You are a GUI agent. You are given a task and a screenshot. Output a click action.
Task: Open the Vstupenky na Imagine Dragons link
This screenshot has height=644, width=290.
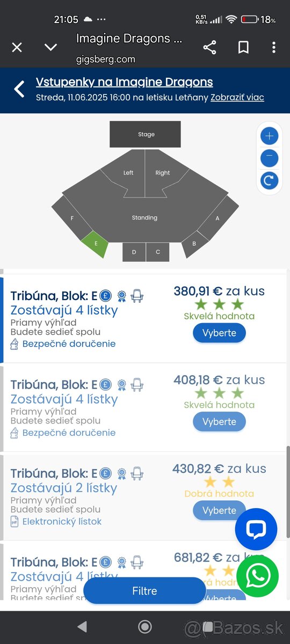124,82
